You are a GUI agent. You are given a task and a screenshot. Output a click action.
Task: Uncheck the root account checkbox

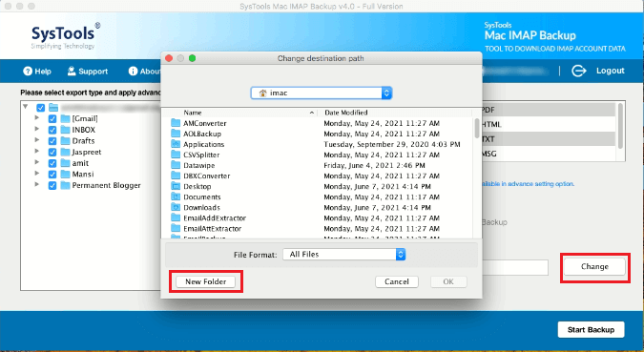point(41,108)
